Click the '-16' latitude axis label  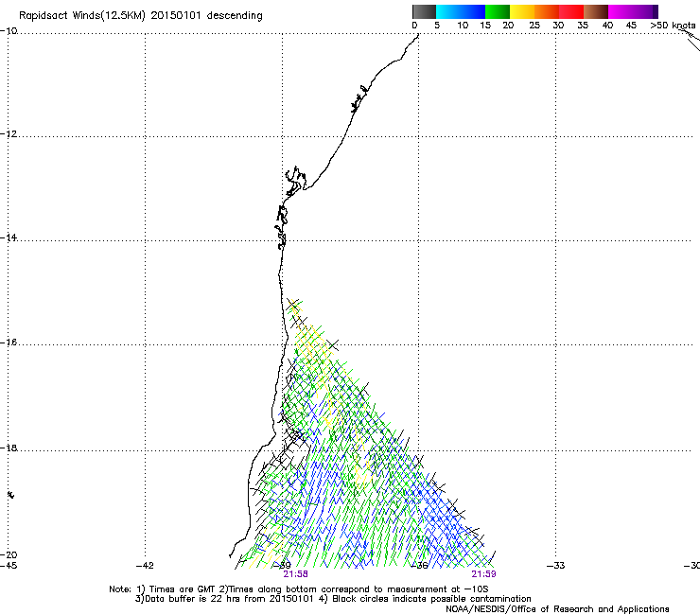click(9, 343)
